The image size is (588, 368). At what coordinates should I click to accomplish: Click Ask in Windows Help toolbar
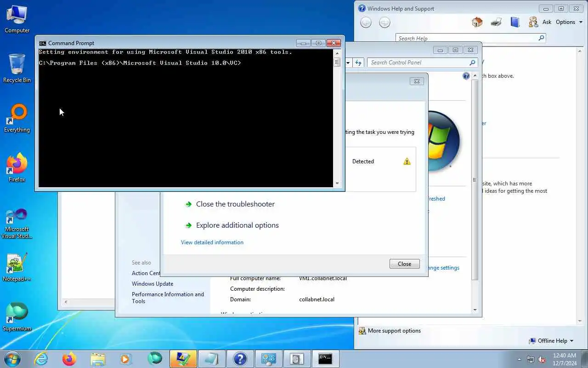click(547, 22)
